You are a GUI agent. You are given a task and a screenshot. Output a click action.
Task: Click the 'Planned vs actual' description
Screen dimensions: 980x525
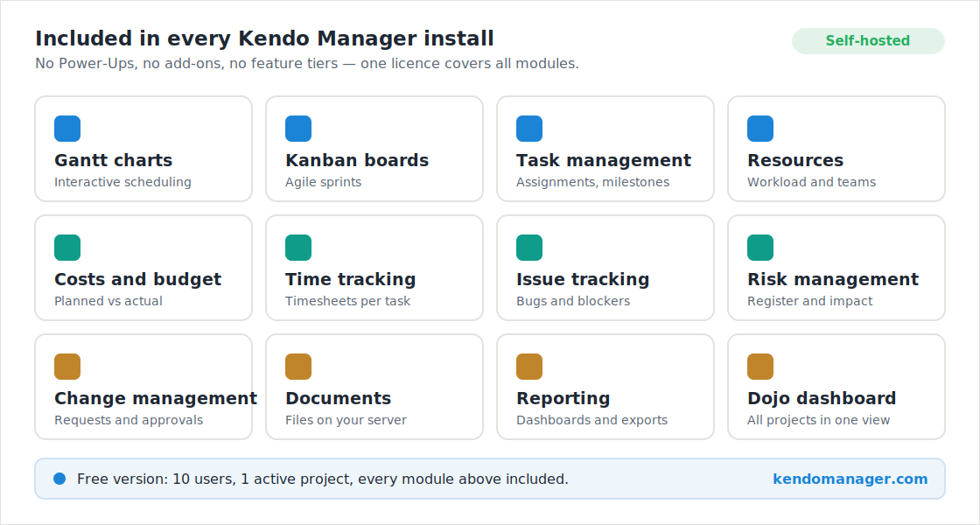[108, 301]
